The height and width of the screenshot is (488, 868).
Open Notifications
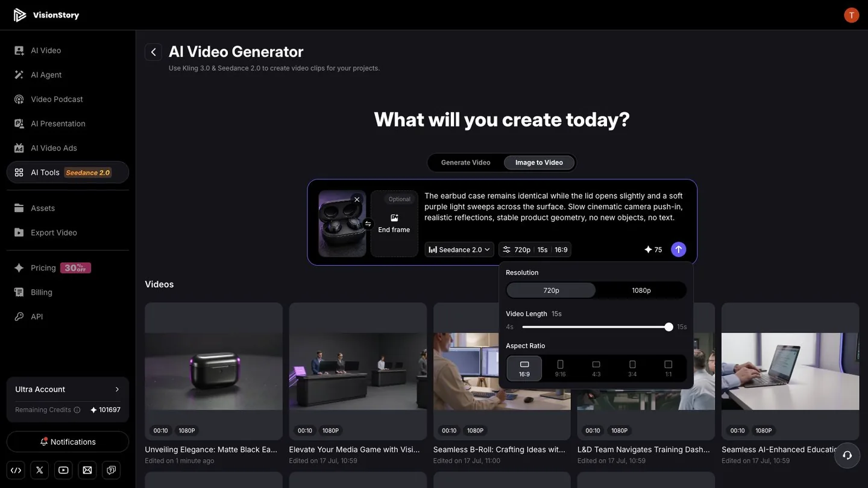click(x=68, y=442)
